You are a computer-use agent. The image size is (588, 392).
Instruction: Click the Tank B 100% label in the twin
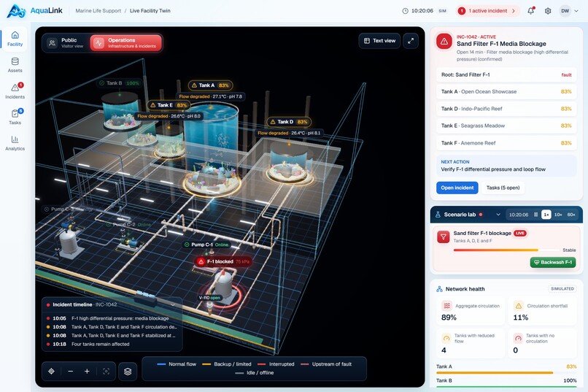click(x=119, y=83)
